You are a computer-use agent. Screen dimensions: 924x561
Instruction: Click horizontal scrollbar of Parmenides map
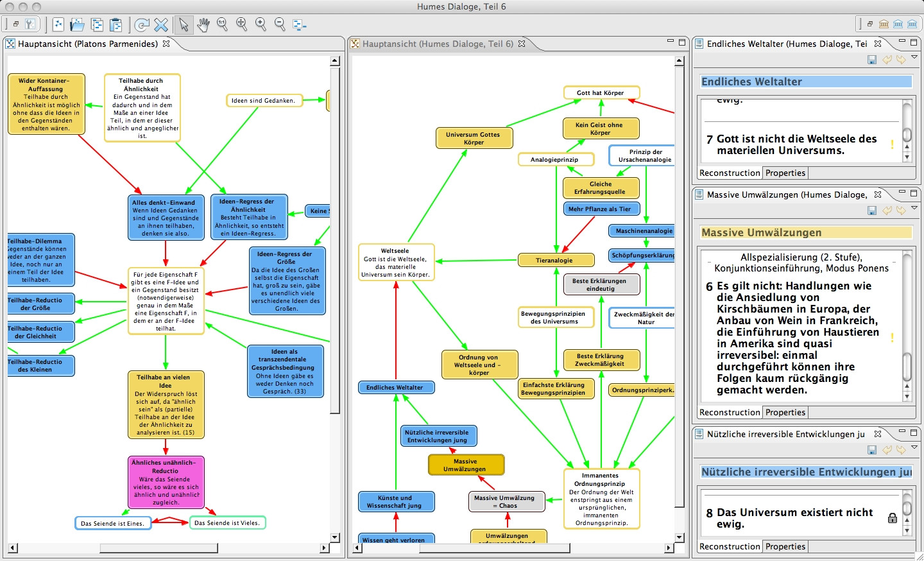(116, 548)
